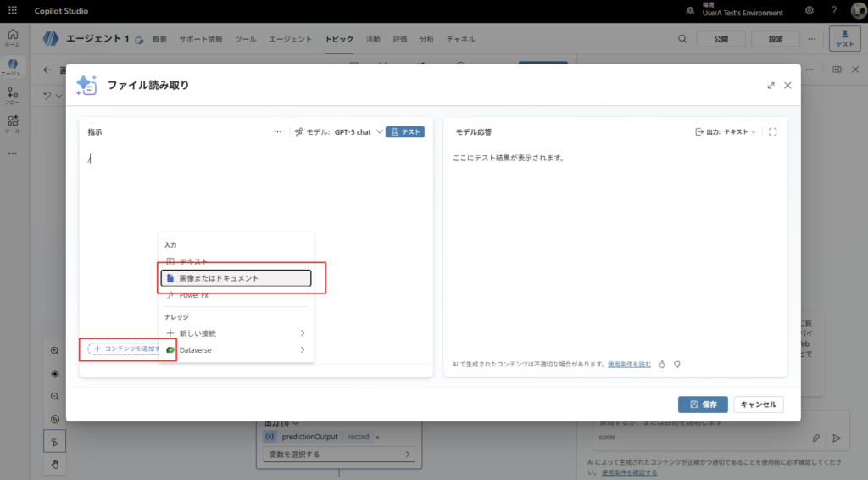Choose 画像またはドキュメント input option
868x480 pixels.
pyautogui.click(x=236, y=278)
